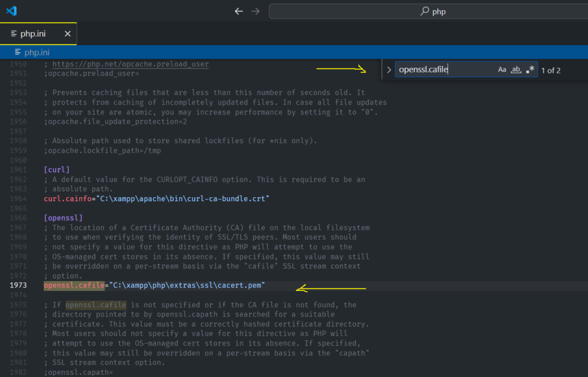Click the file icon in the breadcrumb bar

19,52
